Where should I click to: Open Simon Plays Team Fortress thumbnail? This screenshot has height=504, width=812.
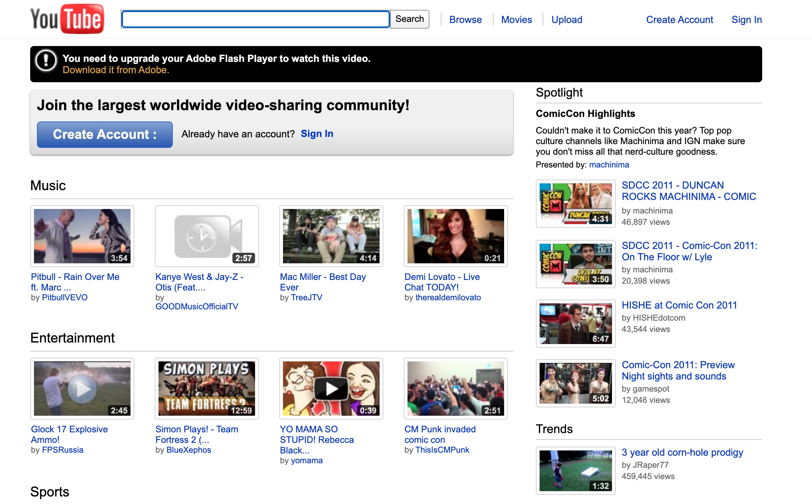[207, 389]
